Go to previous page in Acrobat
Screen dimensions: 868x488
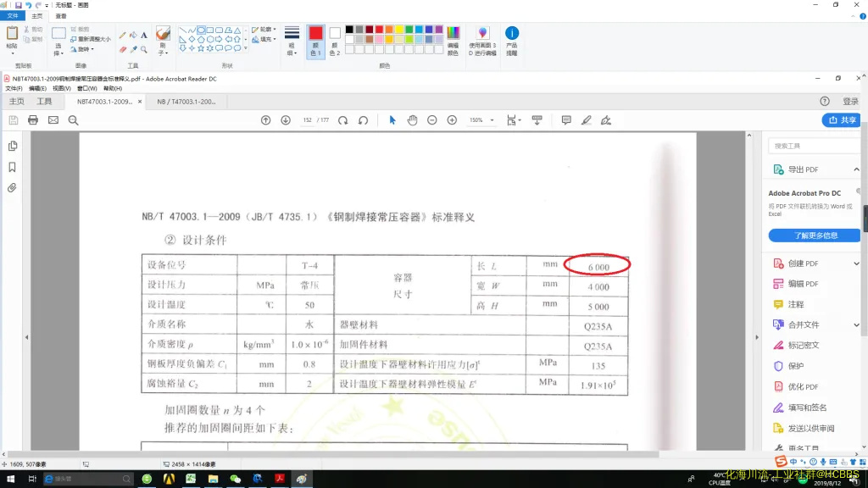[265, 120]
